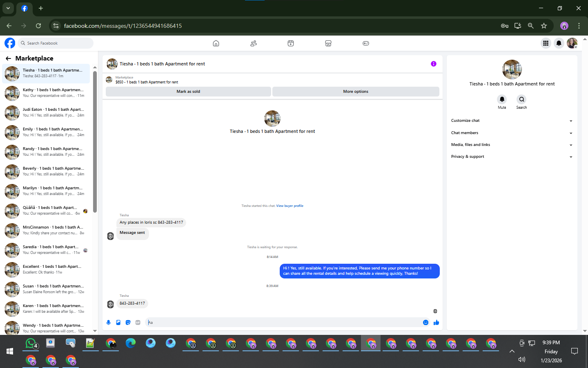Go back with the browser back arrow
Image resolution: width=588 pixels, height=368 pixels.
[9, 26]
